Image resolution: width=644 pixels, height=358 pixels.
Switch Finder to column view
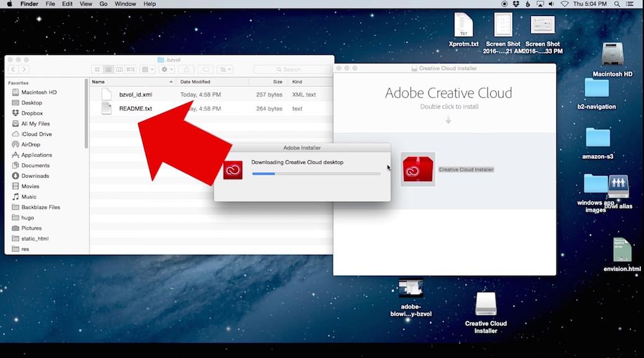[119, 69]
